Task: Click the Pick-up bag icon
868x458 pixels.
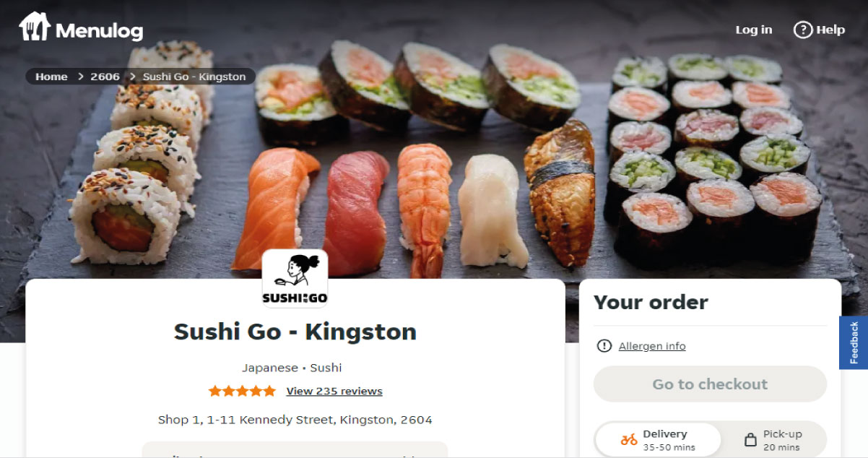Action: pyautogui.click(x=750, y=439)
